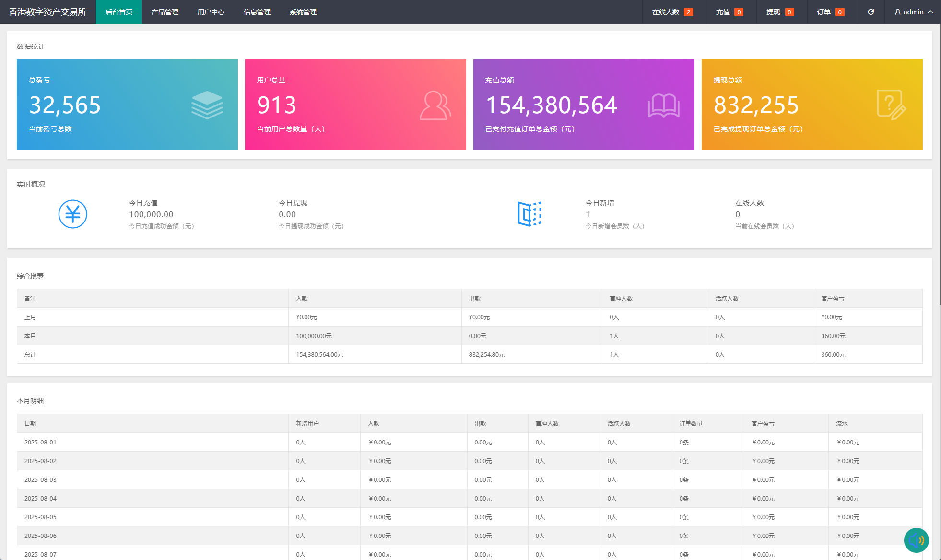Click the 在线人数 counter badge
941x560 pixels.
(x=688, y=12)
